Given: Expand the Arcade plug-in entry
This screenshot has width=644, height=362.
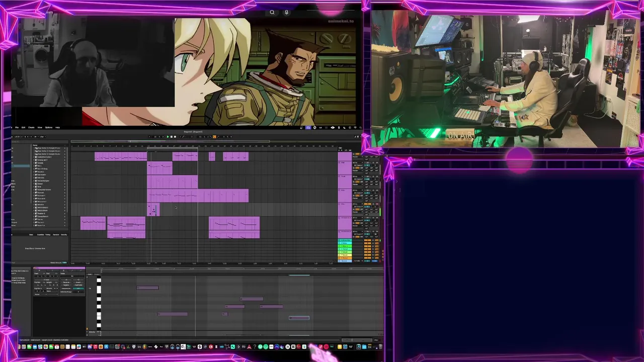Looking at the screenshot, I should tap(34, 163).
